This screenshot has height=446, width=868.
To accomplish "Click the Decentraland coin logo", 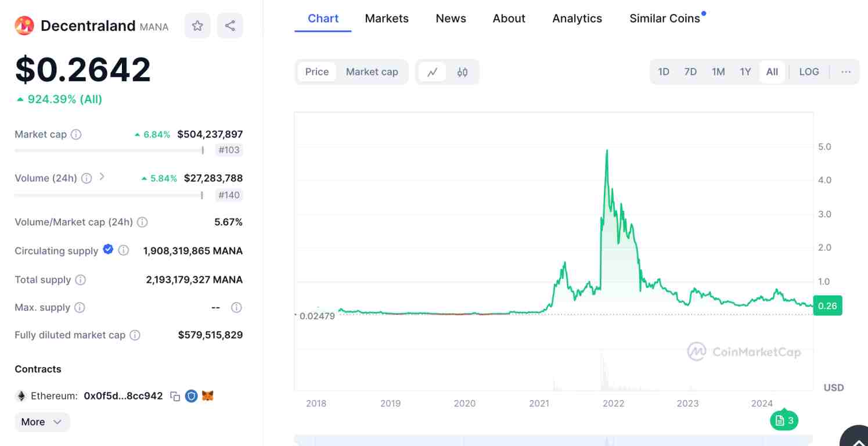I will 24,26.
